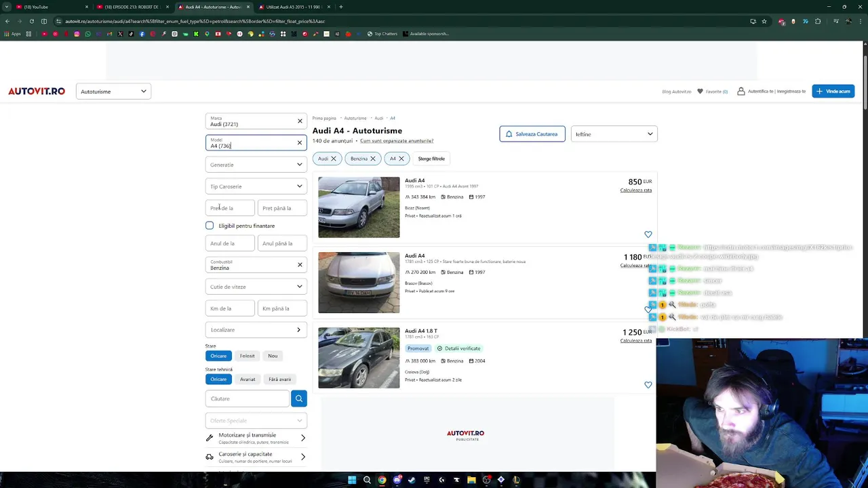Expand Caroserie si capacitate section

[x=256, y=457]
